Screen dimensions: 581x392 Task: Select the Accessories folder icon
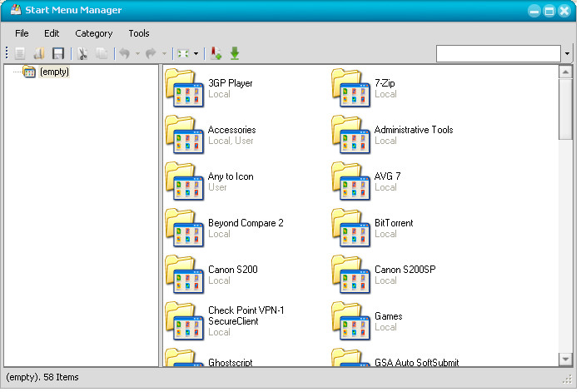point(184,135)
